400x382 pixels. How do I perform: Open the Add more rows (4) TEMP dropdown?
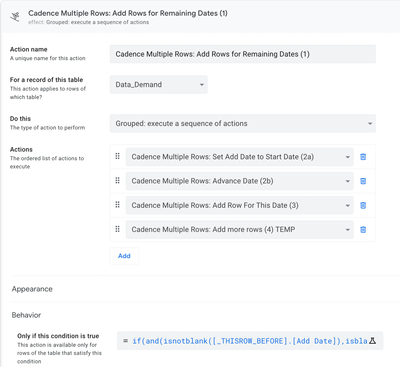[x=239, y=229]
